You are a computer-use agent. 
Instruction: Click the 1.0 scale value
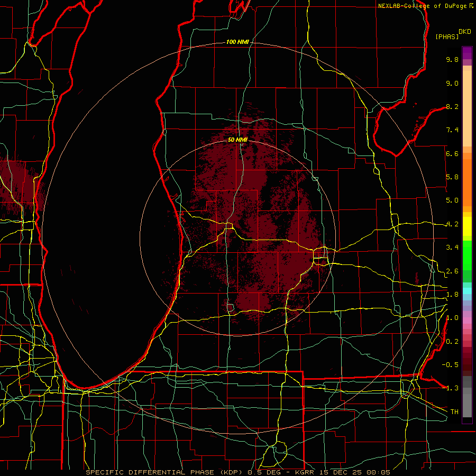[x=452, y=318]
